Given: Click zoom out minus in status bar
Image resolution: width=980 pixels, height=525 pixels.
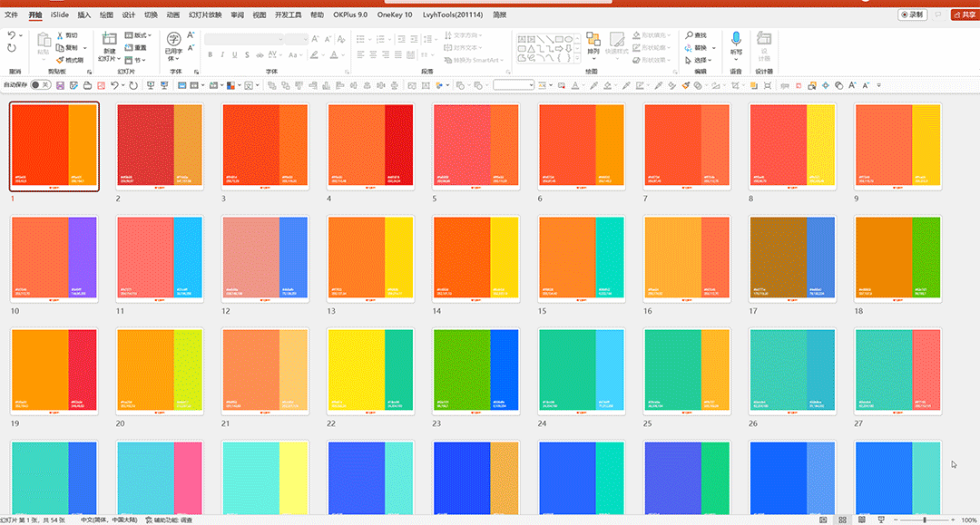Looking at the screenshot, I should coord(897,520).
